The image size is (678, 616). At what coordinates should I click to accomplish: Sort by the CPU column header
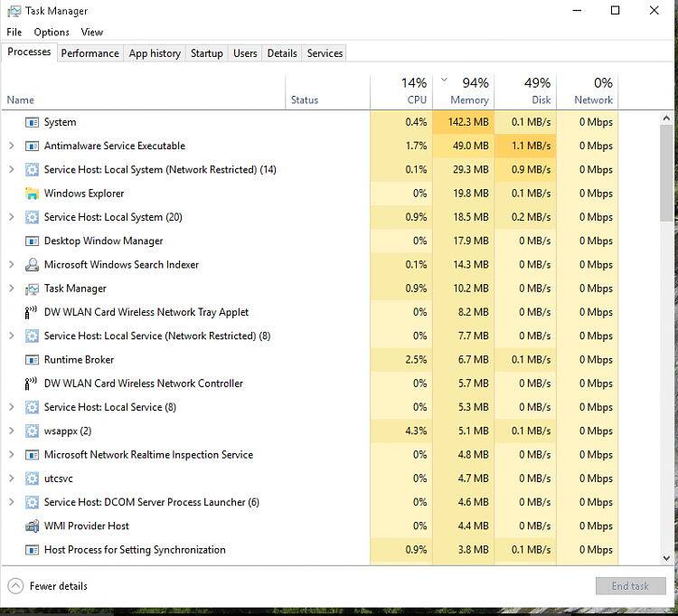coord(401,92)
